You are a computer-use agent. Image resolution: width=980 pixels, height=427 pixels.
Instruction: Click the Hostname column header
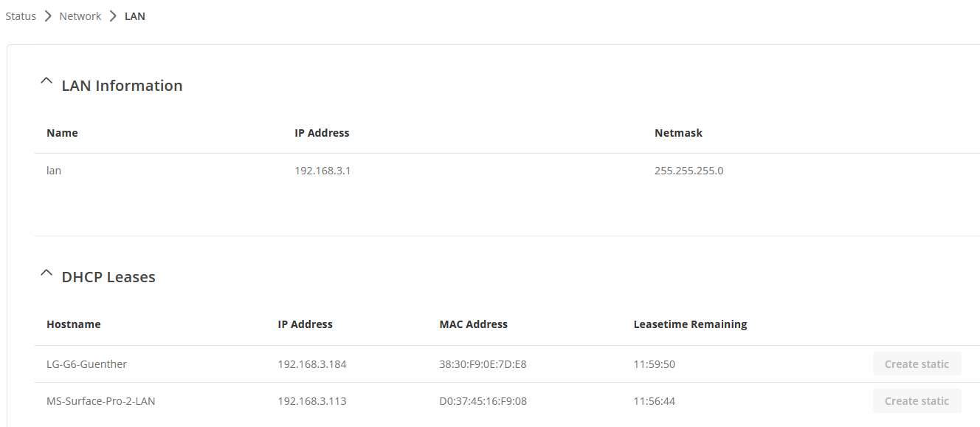tap(74, 324)
